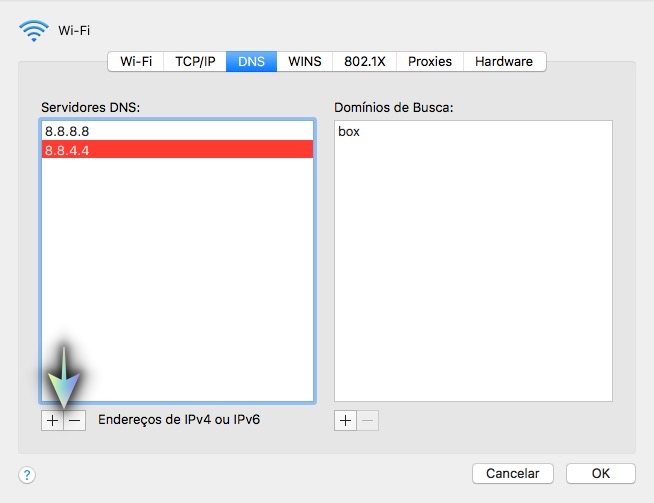The image size is (654, 503).
Task: Click the plus button under Servidores DNS
Action: coord(51,421)
